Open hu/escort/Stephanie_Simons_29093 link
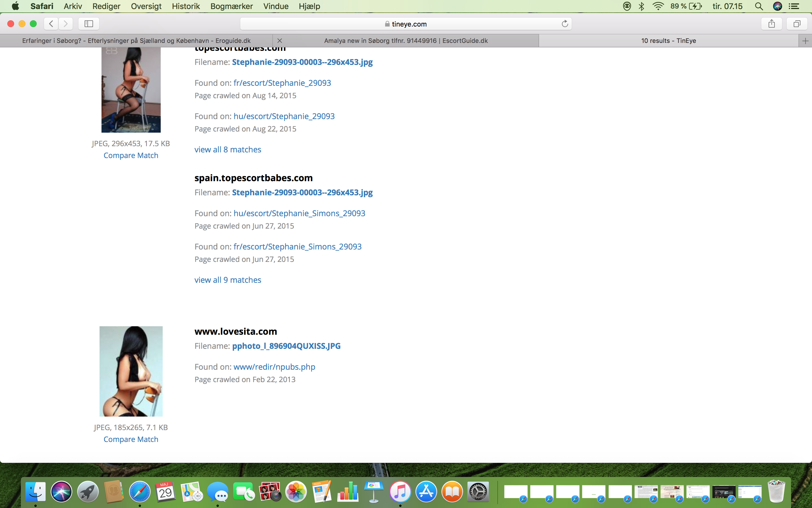The width and height of the screenshot is (812, 508). [299, 213]
